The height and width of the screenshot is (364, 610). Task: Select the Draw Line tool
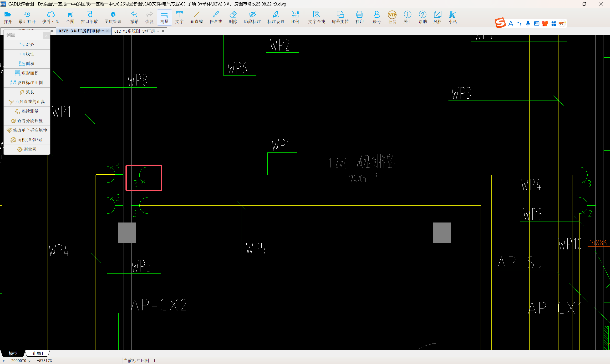[x=197, y=17]
